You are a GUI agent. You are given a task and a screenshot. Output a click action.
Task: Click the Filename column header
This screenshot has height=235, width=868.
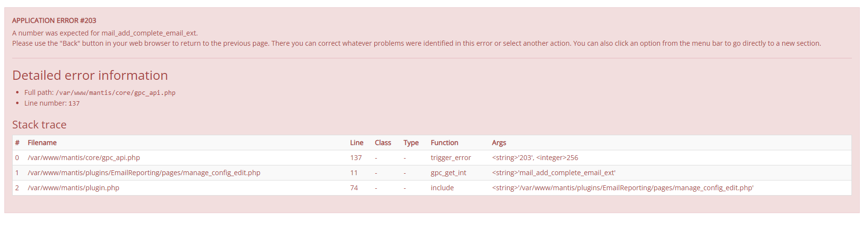[x=42, y=143]
